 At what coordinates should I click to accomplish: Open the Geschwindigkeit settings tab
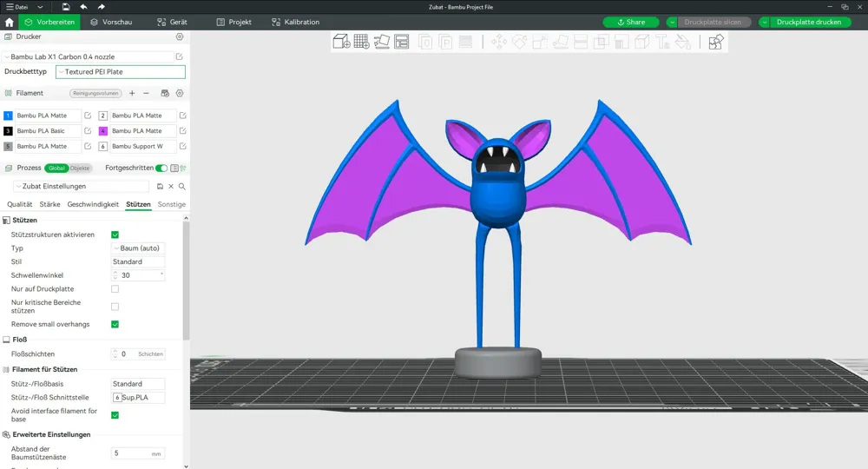93,204
